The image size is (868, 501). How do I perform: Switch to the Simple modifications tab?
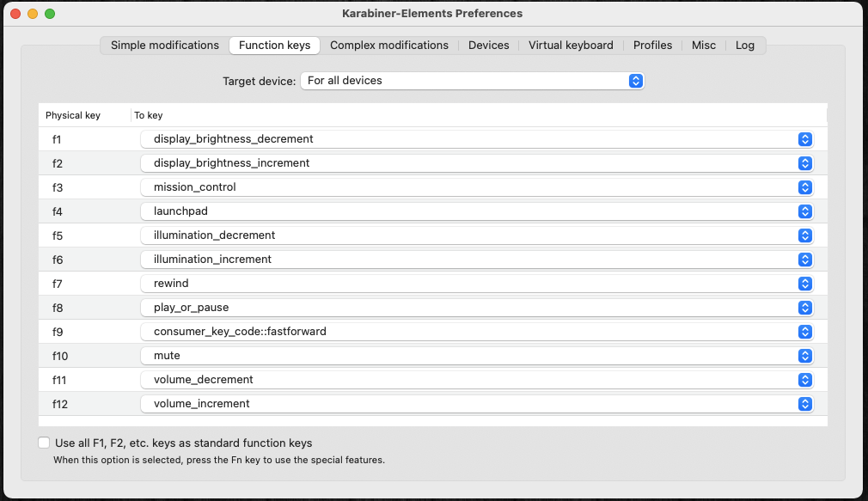[x=165, y=46]
